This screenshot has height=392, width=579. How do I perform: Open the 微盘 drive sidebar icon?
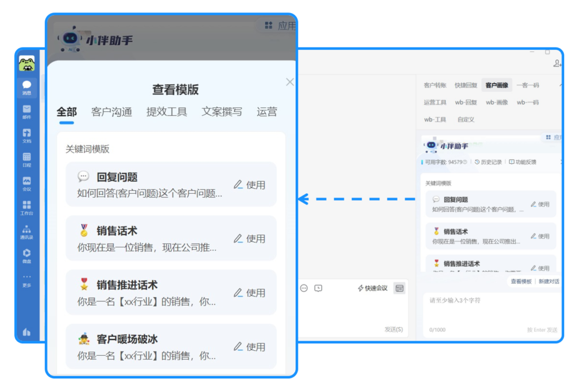[x=27, y=256]
